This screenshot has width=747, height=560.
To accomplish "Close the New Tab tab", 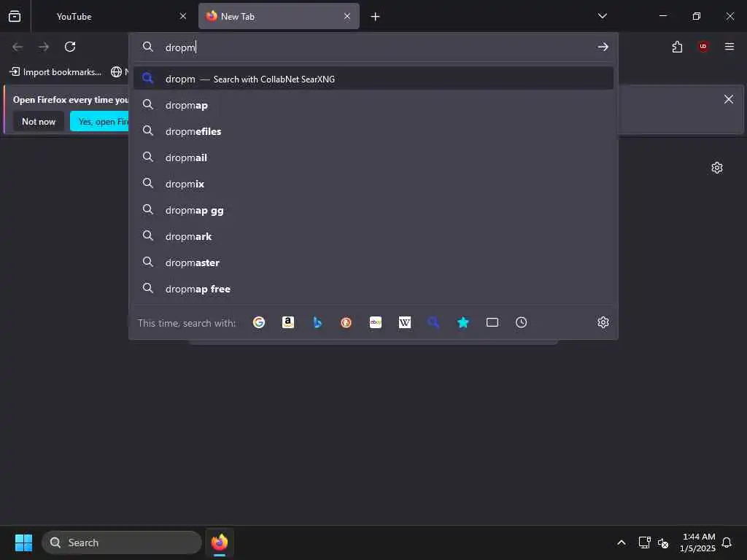I will 347,16.
